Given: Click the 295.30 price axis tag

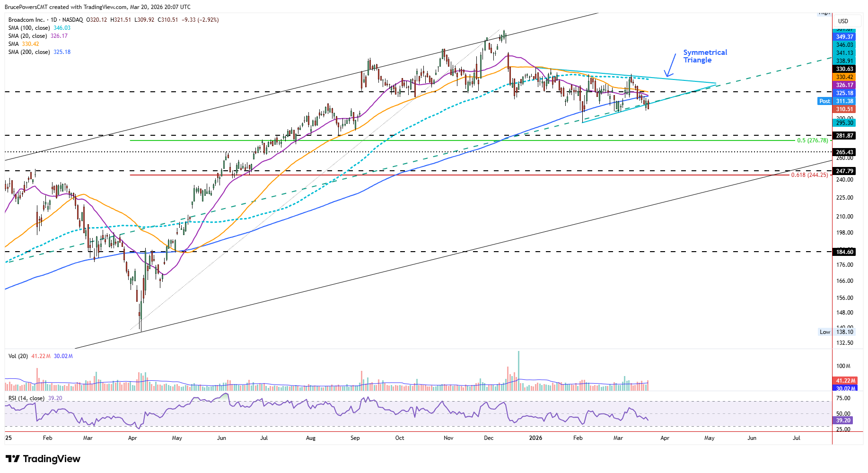Looking at the screenshot, I should [845, 123].
